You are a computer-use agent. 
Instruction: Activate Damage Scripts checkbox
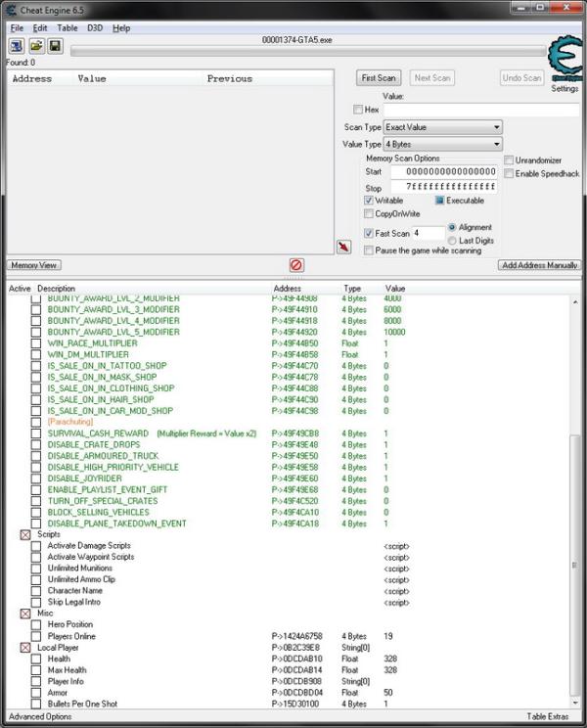[x=36, y=546]
